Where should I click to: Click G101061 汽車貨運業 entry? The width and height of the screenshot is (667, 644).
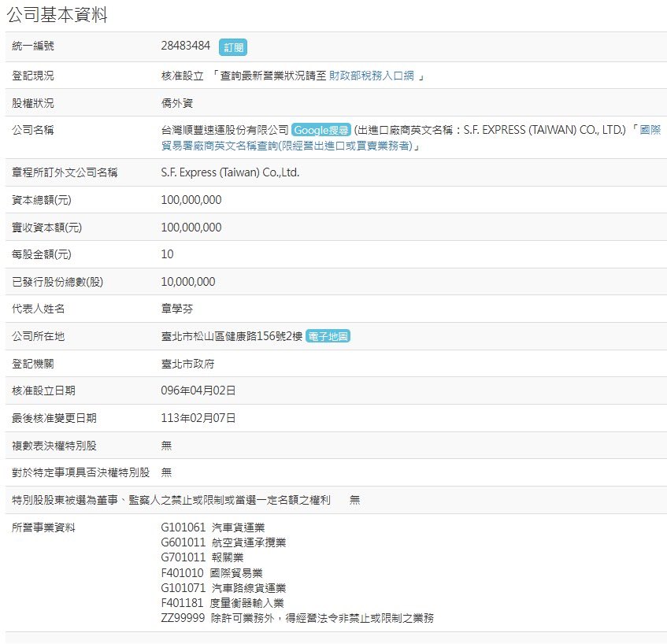[213, 527]
